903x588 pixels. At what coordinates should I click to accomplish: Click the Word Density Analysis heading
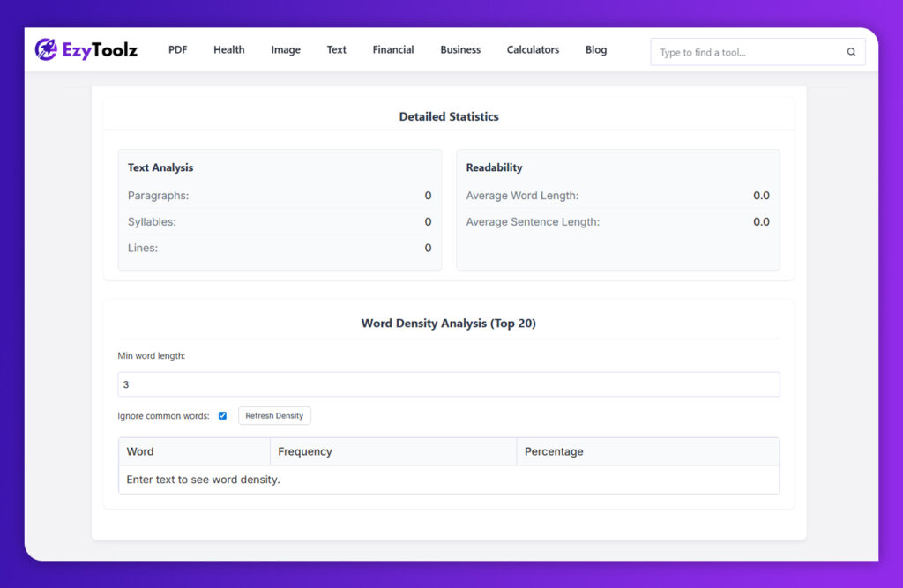click(x=448, y=324)
